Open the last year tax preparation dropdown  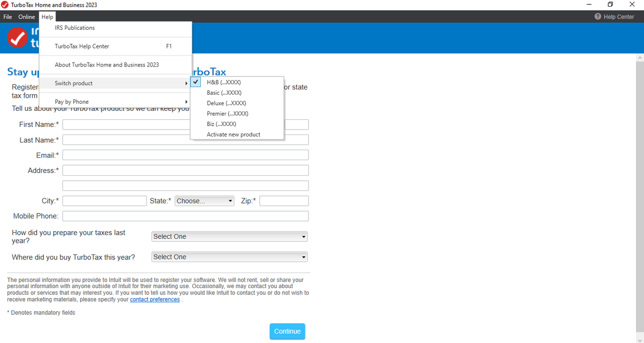tap(229, 237)
